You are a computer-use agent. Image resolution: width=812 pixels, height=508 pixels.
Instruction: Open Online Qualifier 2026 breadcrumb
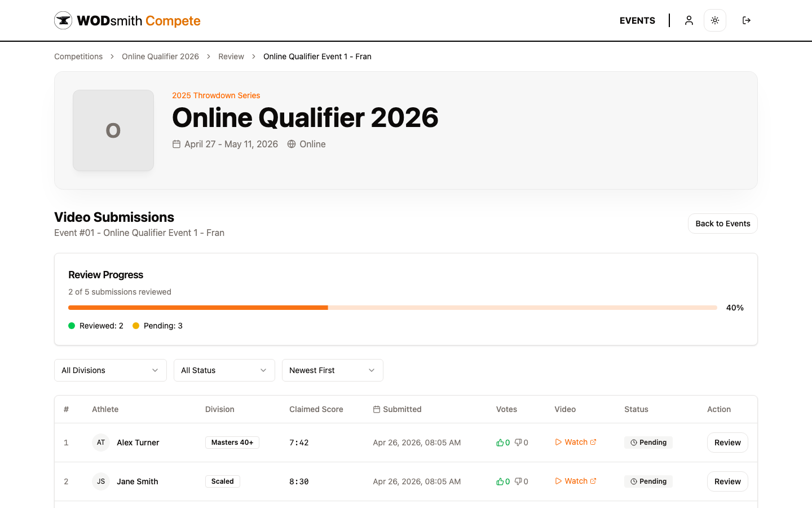[160, 56]
